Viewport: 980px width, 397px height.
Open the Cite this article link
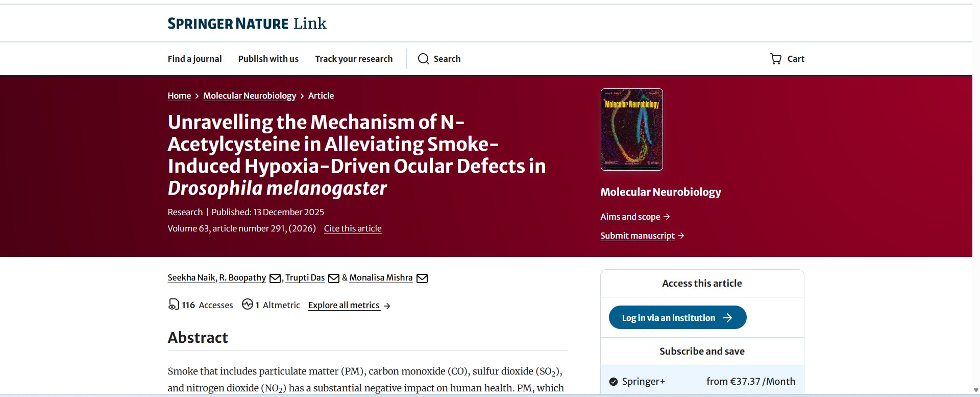(353, 228)
